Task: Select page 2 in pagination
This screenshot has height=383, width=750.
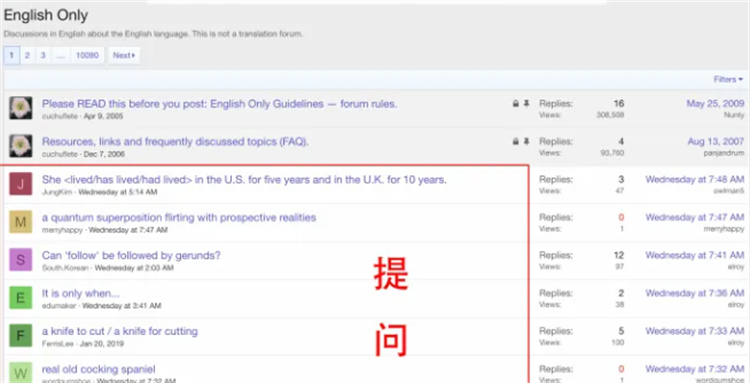Action: pos(27,55)
